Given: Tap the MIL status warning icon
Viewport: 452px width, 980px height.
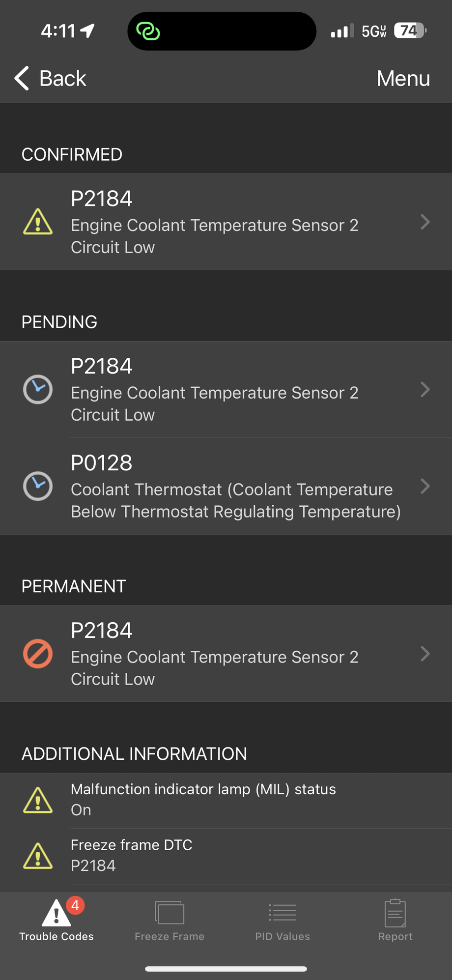Looking at the screenshot, I should tap(38, 800).
